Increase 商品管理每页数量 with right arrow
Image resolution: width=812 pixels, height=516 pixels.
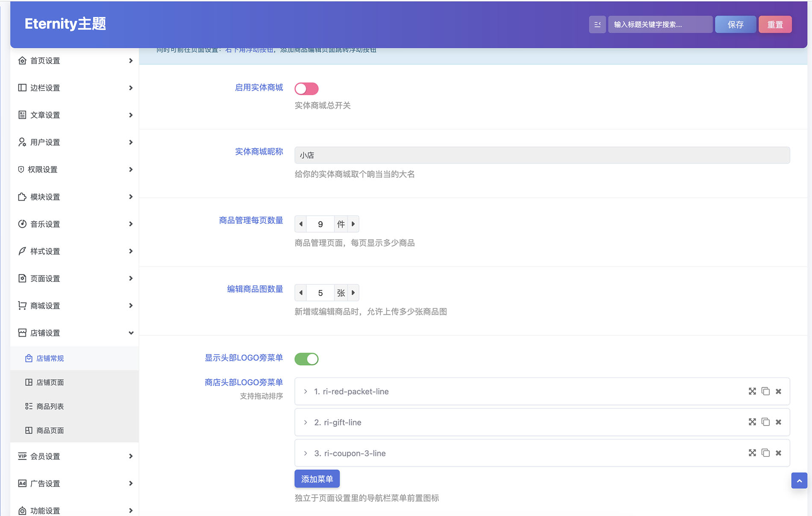tap(353, 224)
